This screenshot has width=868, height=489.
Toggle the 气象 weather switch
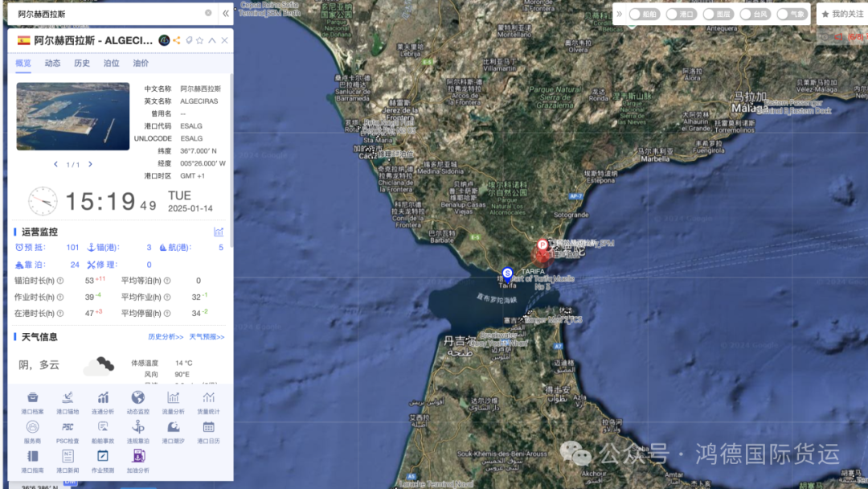point(792,14)
